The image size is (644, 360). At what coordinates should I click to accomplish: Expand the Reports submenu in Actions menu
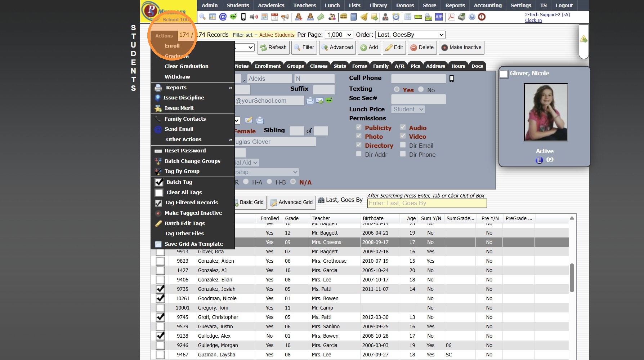[x=193, y=88]
